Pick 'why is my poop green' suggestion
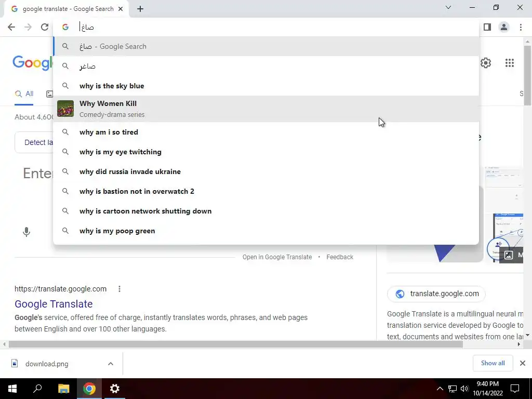Viewport: 532px width, 399px height. coord(266,231)
